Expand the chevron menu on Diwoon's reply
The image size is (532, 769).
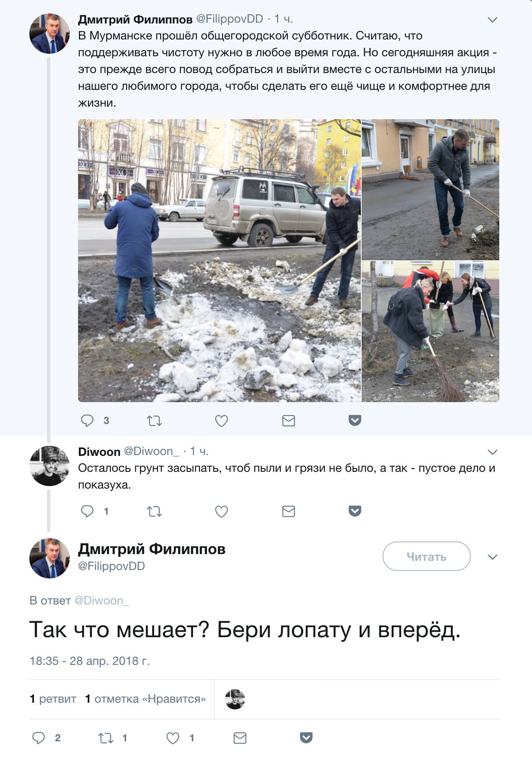[x=493, y=452]
